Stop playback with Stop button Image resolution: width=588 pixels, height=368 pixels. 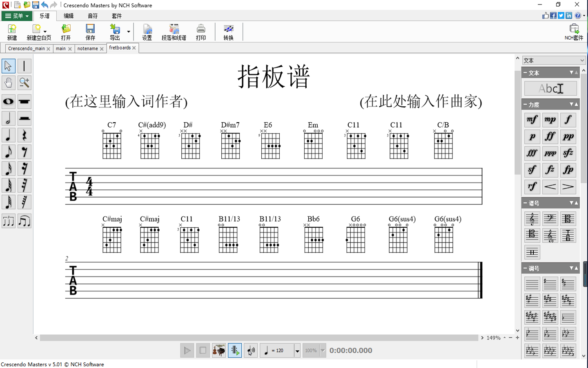click(x=203, y=350)
